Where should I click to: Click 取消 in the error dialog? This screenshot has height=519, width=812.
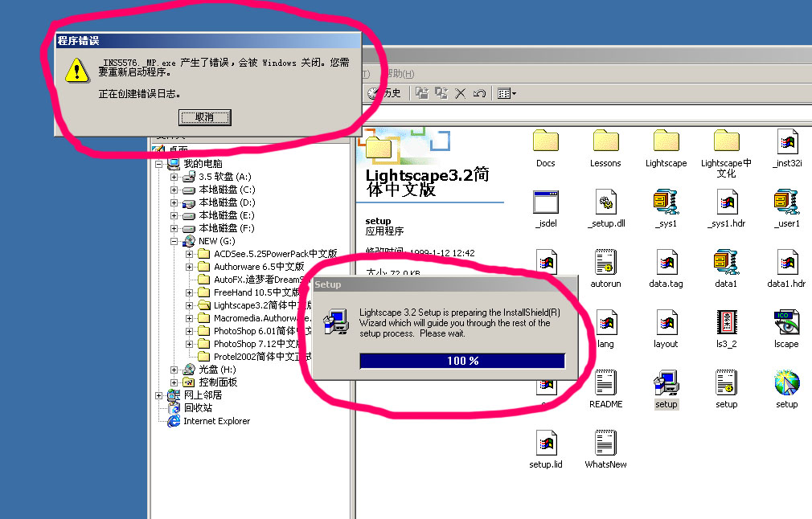[205, 117]
